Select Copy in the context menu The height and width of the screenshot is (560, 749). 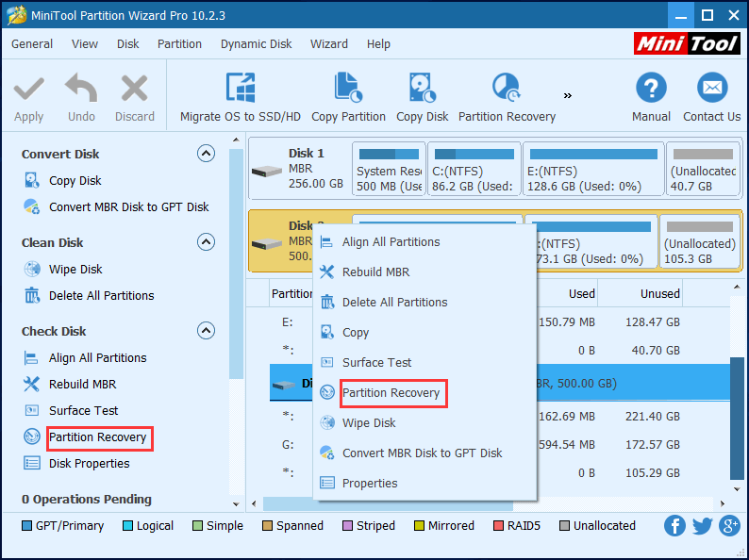pyautogui.click(x=424, y=332)
